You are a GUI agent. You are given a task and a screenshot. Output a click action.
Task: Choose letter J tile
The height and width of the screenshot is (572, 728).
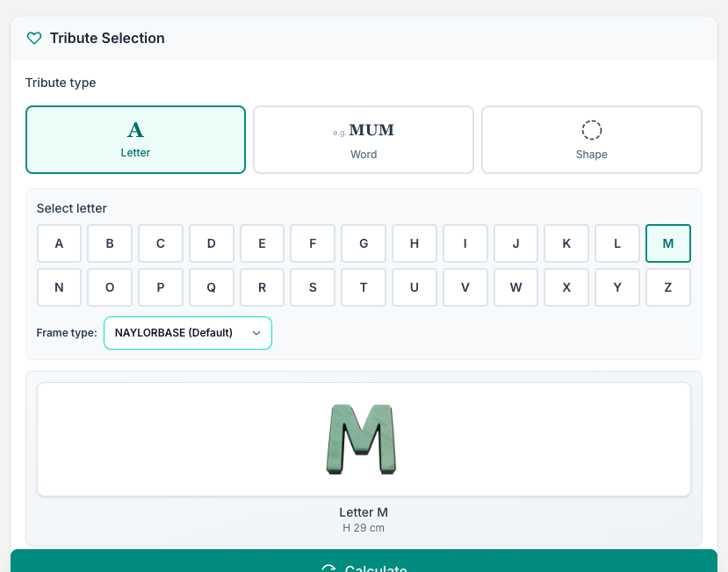(515, 243)
